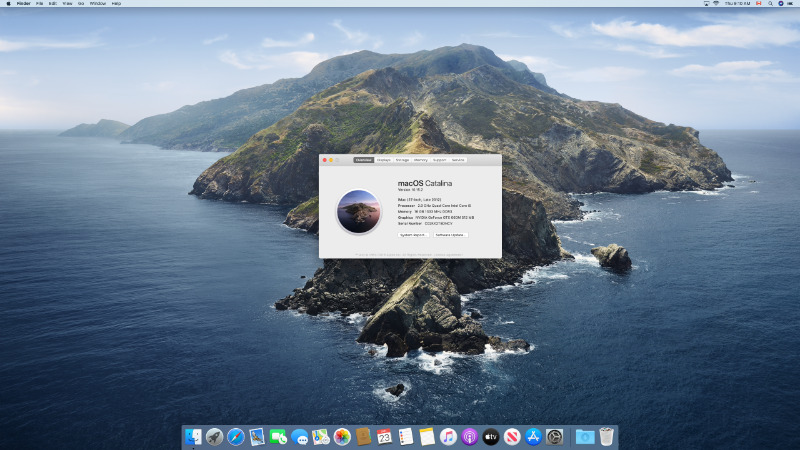Open Contacts book icon in Dock
The width and height of the screenshot is (800, 450).
click(363, 437)
